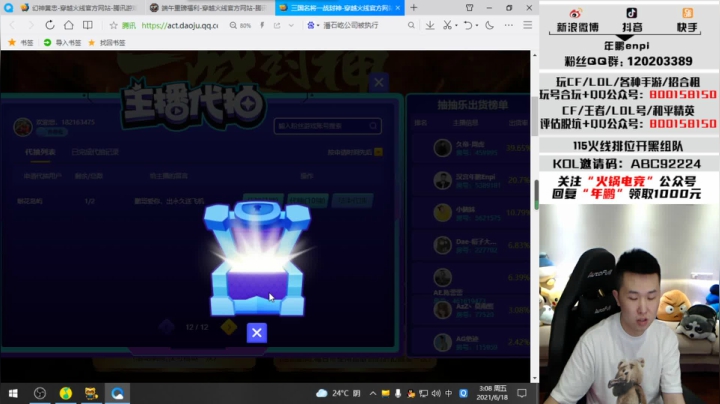This screenshot has height=404, width=720.
Task: Expand the undo icon dropdown arrow
Action: tap(477, 26)
